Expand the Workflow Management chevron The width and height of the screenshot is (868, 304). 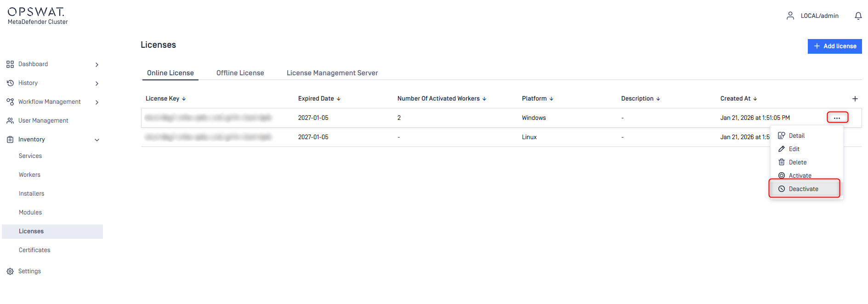point(96,102)
